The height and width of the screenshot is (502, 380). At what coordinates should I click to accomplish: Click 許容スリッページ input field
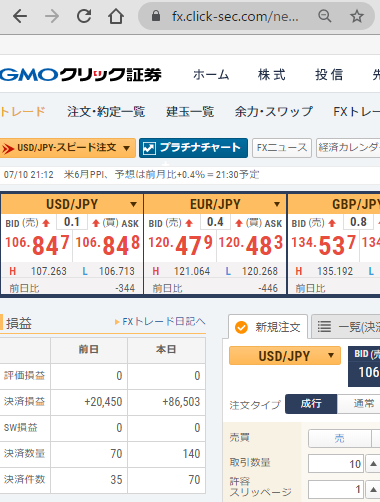(336, 489)
